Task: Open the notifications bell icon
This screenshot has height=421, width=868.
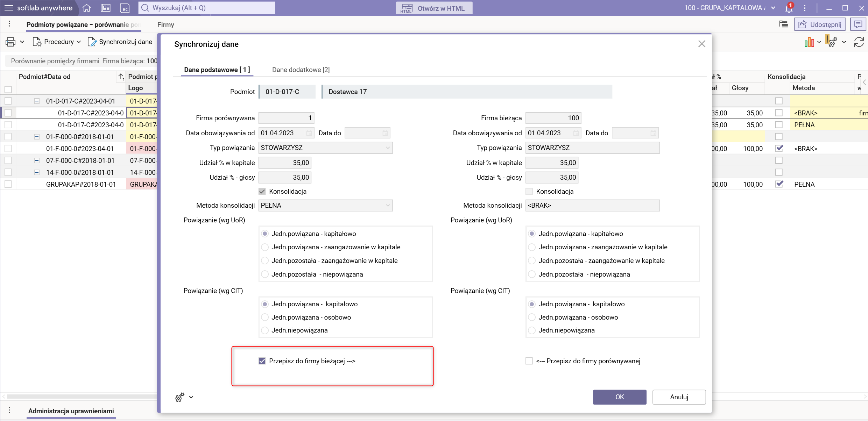Action: point(789,8)
